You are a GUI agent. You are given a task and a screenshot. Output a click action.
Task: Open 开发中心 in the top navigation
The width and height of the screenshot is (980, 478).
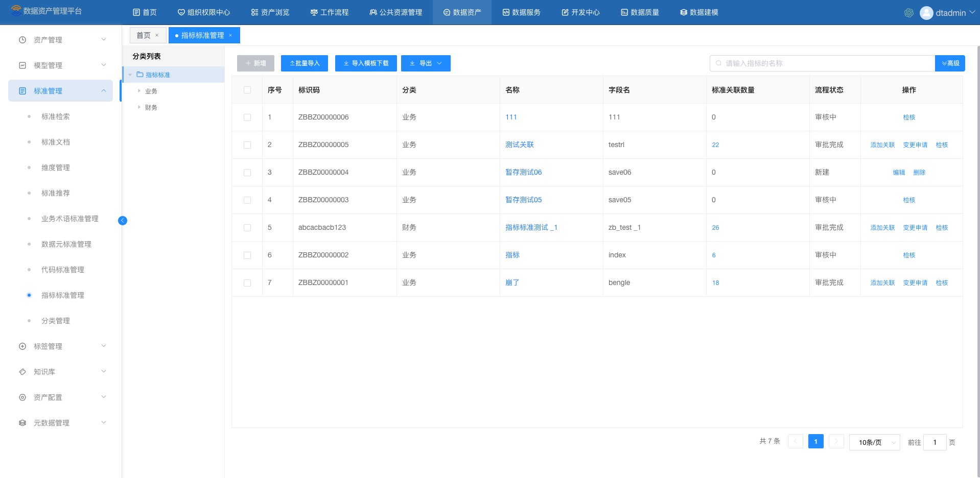[581, 12]
